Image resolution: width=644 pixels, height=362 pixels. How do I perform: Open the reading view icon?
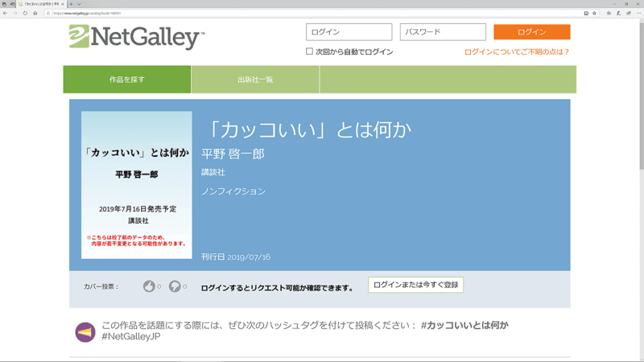pos(586,13)
